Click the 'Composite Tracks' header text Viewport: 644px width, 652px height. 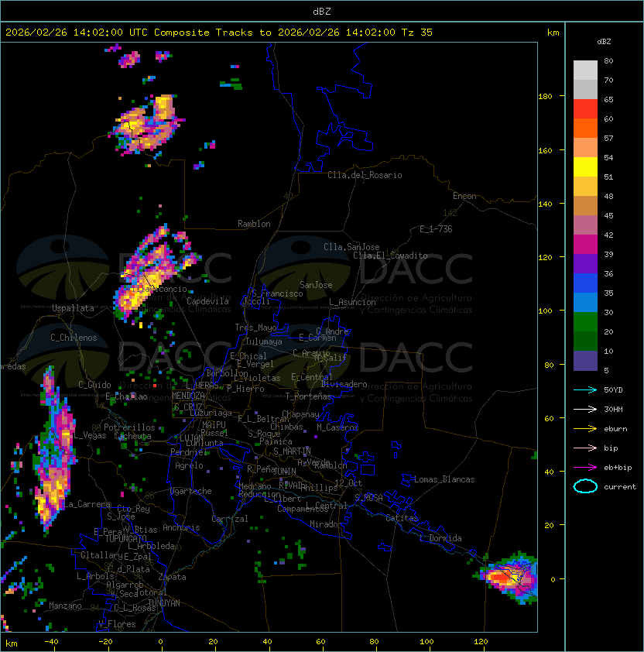[204, 33]
